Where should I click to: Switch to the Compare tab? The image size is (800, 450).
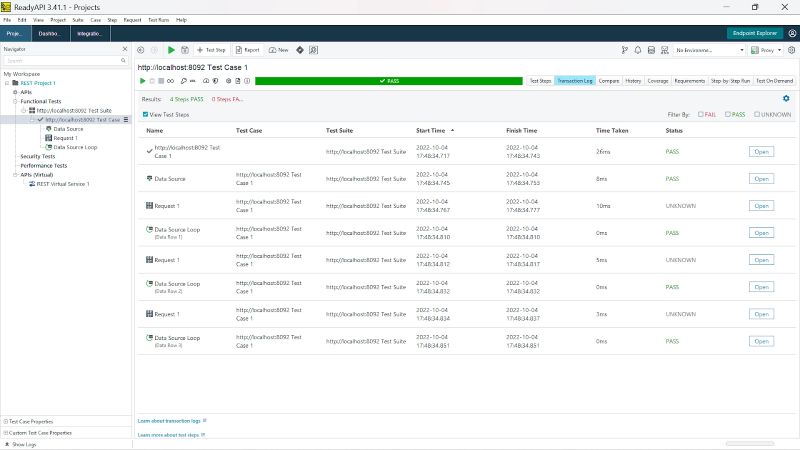click(609, 81)
